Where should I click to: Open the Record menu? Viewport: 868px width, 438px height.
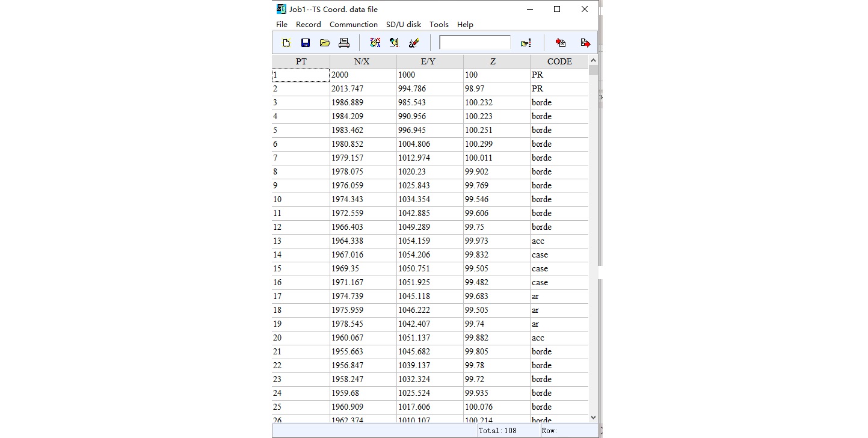click(308, 25)
